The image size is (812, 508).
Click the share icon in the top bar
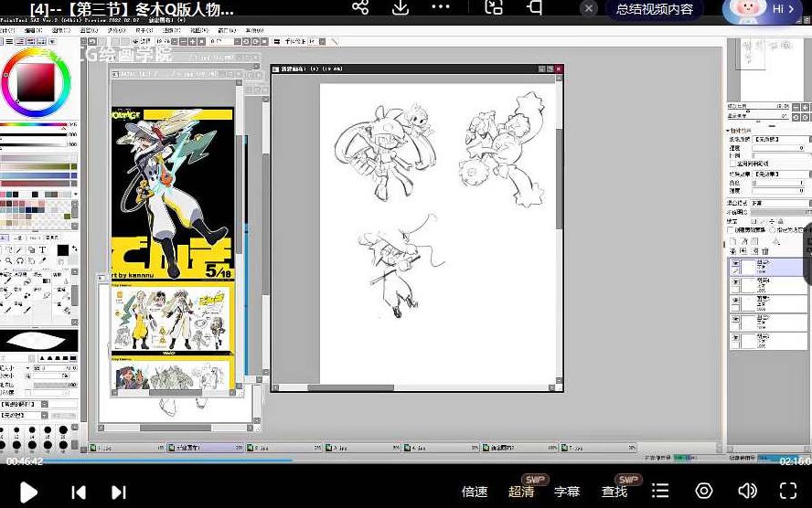tap(360, 8)
